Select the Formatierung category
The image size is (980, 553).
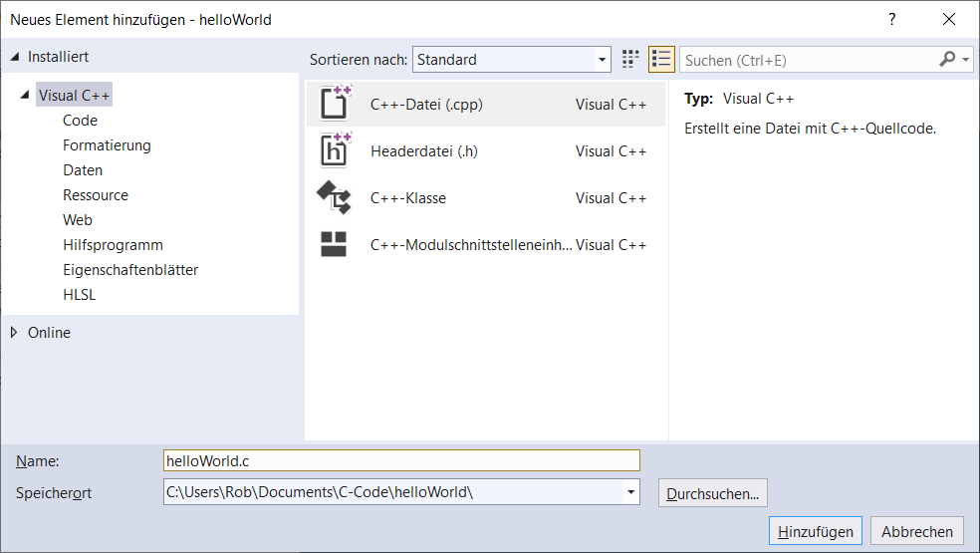[x=107, y=145]
